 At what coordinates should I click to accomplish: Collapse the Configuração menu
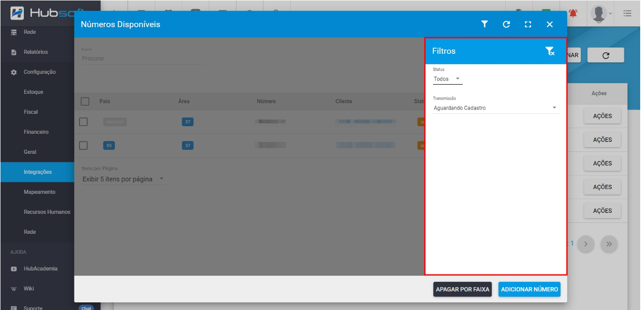(40, 72)
